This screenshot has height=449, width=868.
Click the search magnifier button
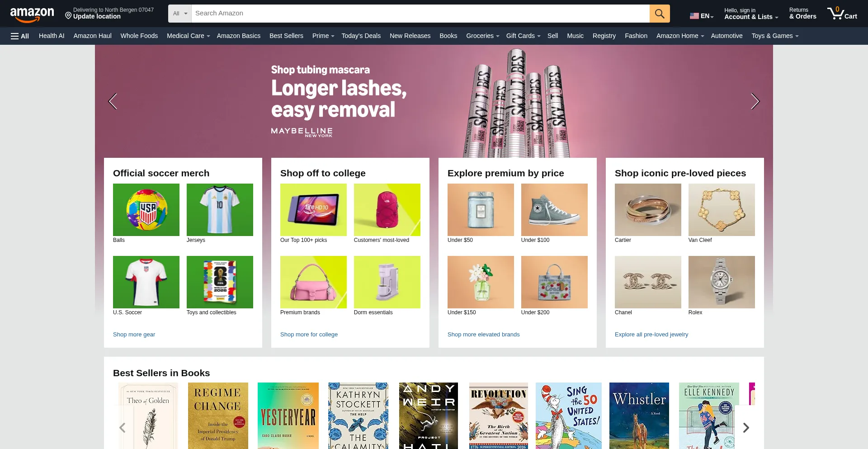click(660, 14)
